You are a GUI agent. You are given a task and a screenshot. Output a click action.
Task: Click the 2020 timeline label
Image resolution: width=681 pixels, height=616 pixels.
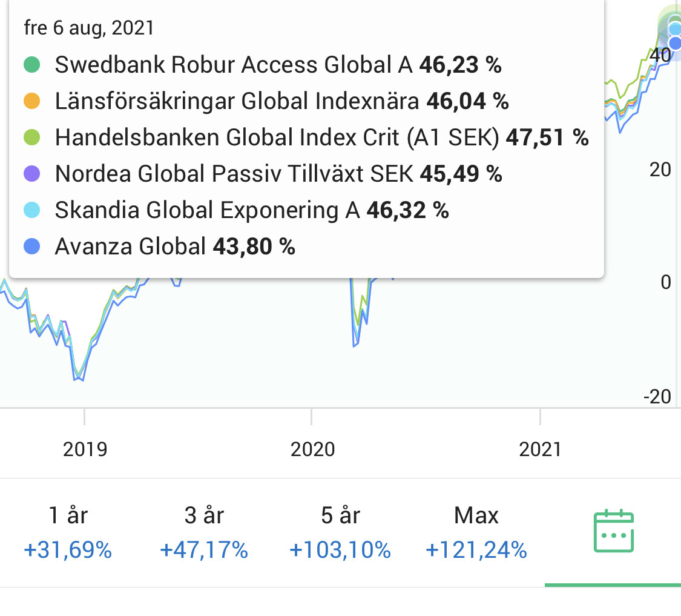tap(312, 449)
